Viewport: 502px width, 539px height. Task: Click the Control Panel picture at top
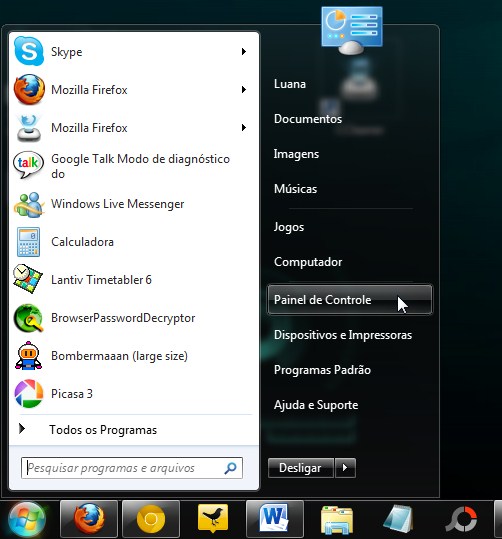[352, 30]
